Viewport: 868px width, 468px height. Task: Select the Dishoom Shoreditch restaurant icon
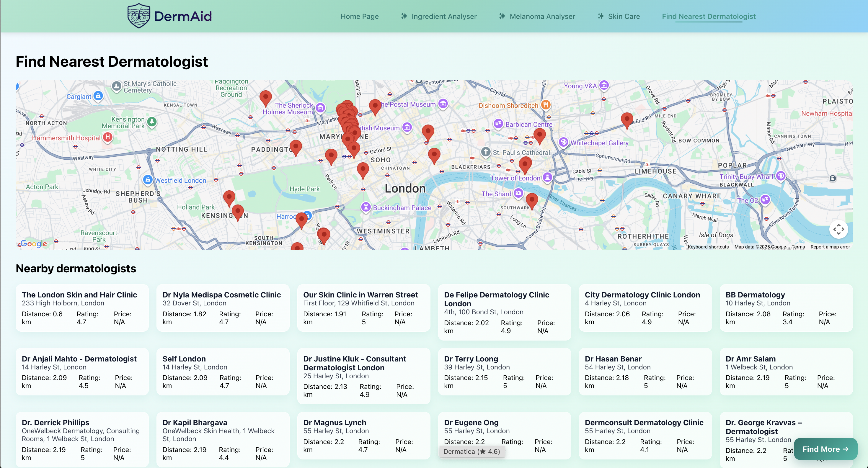point(546,105)
